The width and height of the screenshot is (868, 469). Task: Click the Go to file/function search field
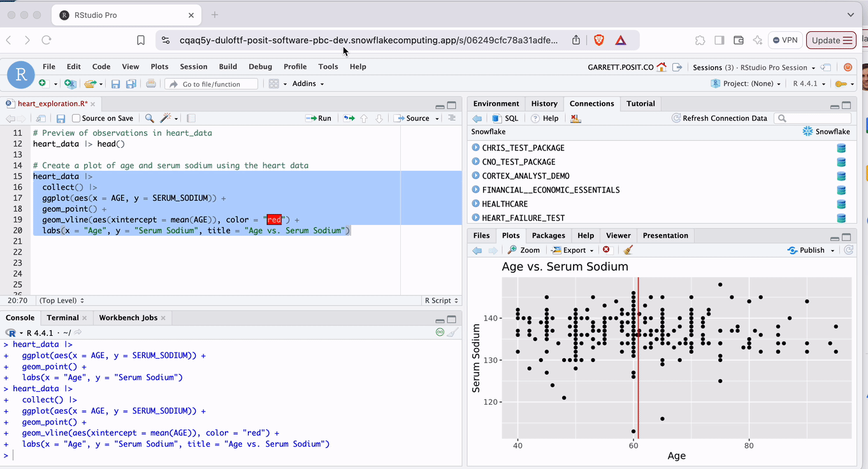point(212,84)
